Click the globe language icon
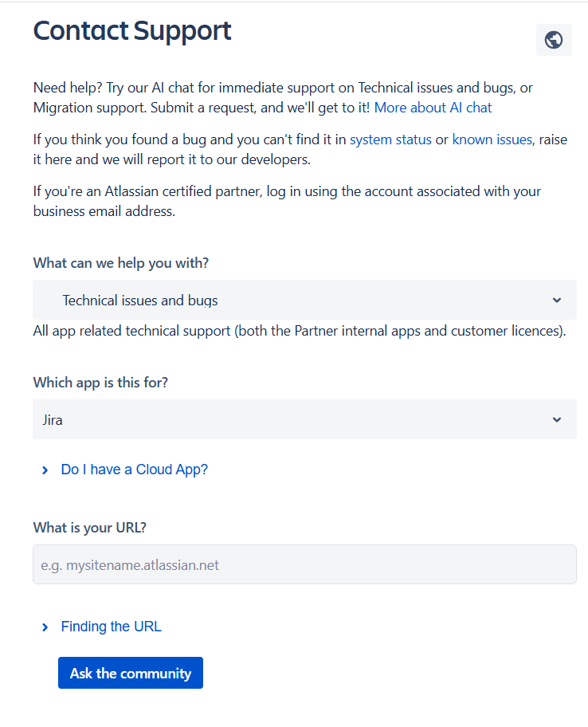Viewport: 588px width, 727px height. tap(554, 40)
